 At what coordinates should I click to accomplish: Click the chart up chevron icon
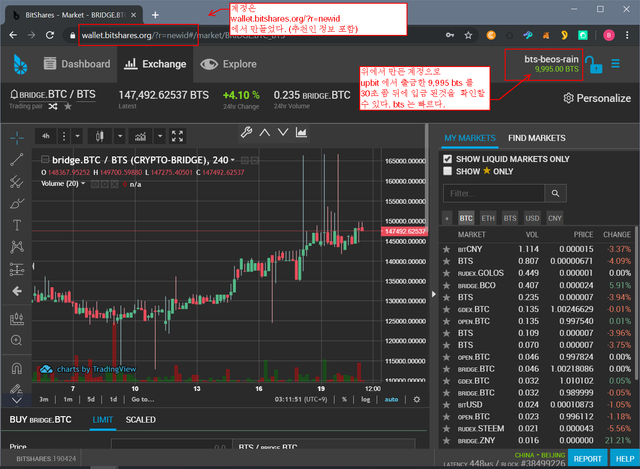264,132
